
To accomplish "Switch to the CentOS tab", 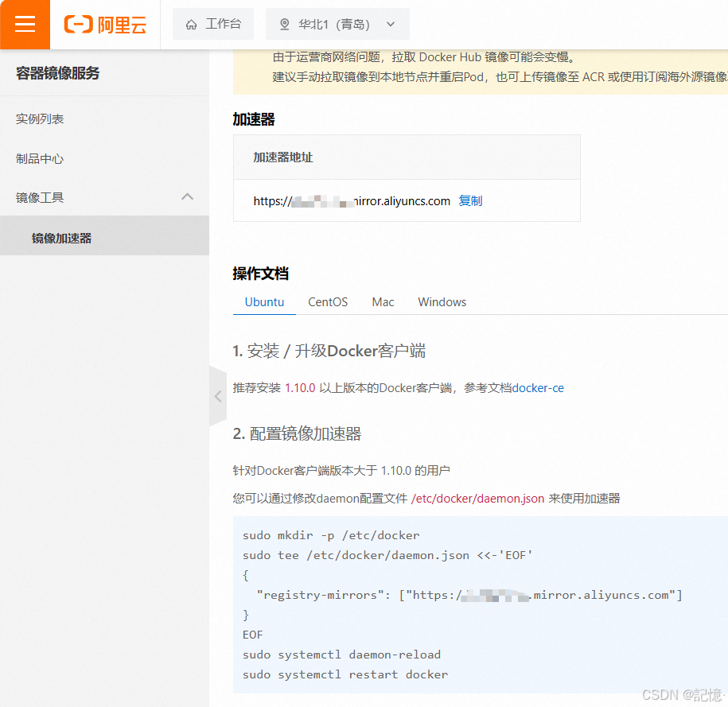I will [x=328, y=302].
